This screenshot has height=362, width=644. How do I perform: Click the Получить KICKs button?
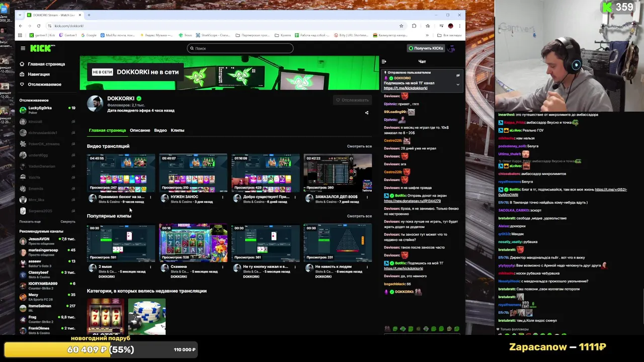pos(426,48)
